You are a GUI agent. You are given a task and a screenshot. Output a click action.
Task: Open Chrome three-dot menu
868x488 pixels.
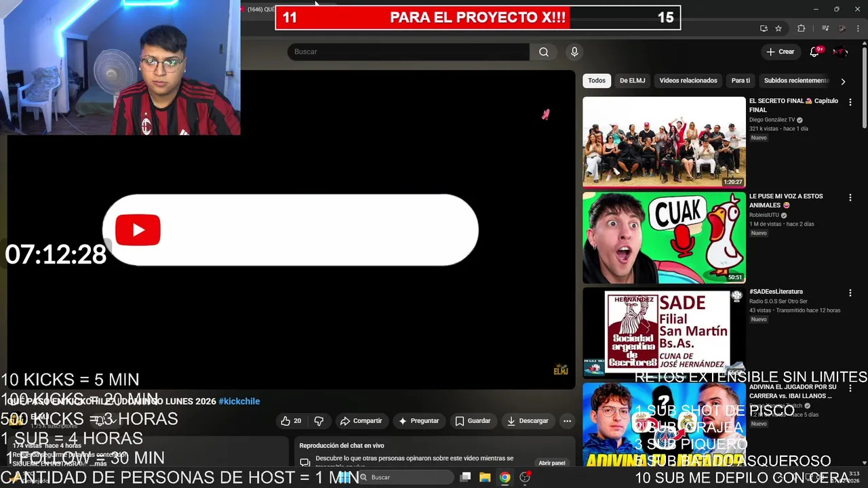[859, 28]
